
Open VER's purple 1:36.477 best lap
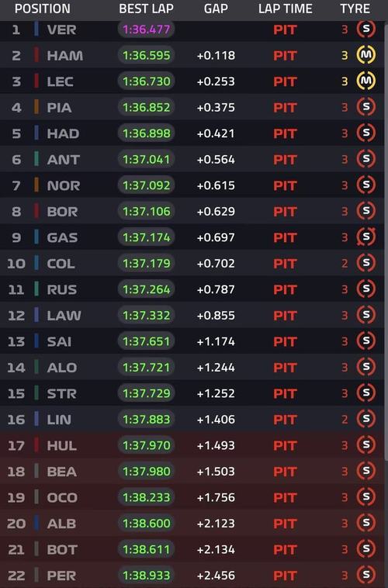coord(146,29)
